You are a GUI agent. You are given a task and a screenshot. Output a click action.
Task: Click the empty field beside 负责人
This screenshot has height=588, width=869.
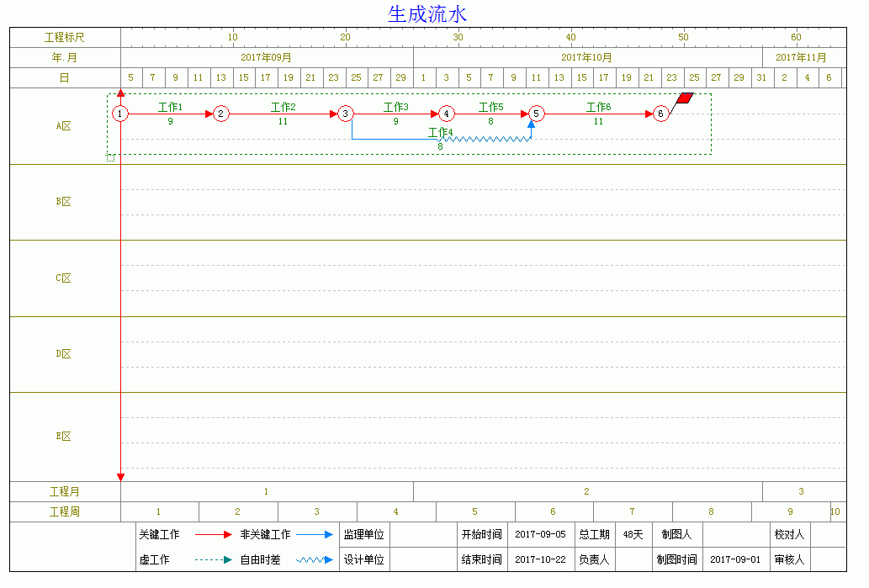coord(633,559)
